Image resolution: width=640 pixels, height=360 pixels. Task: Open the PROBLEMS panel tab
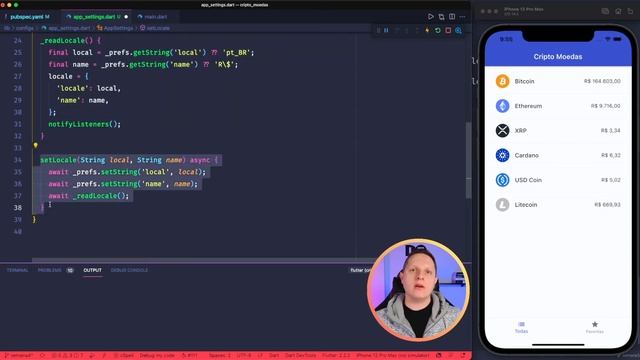tap(49, 270)
